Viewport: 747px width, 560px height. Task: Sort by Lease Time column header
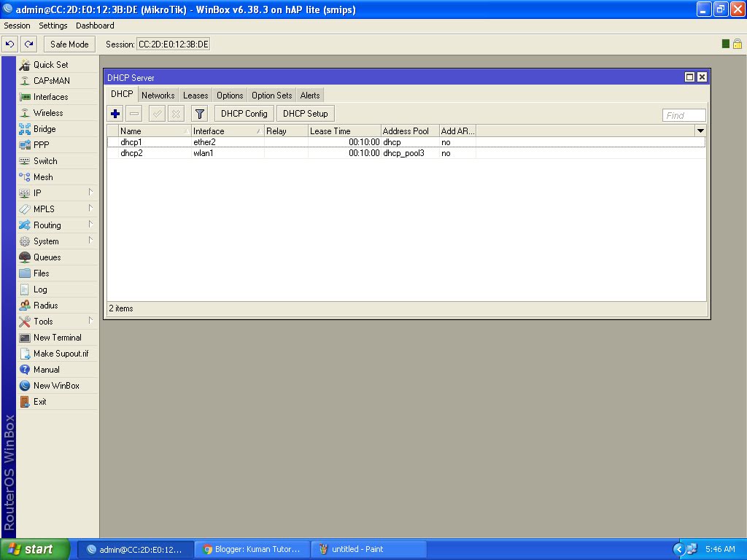(x=344, y=131)
